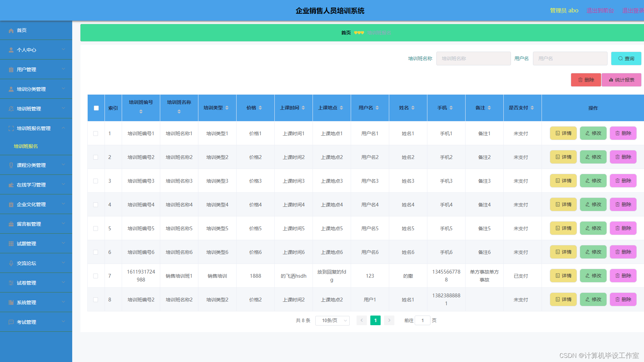The width and height of the screenshot is (644, 362).
Task: Click pink 删除 button for row 8
Action: click(623, 299)
